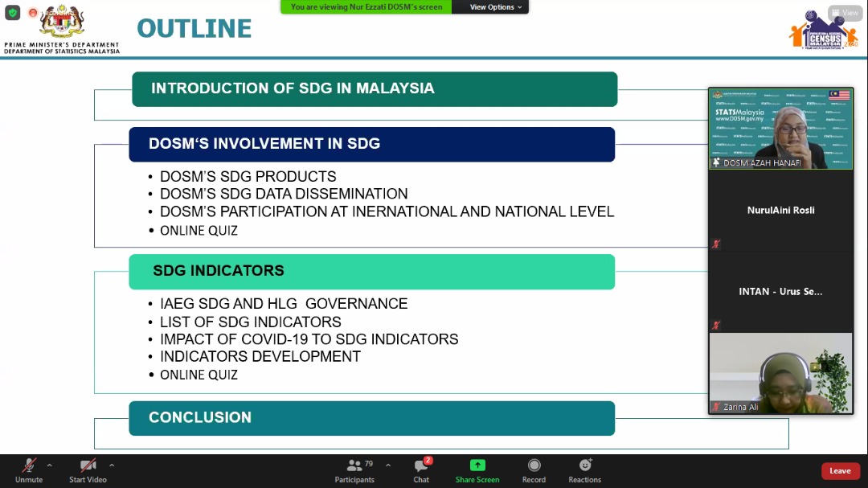Select NurulAini Rosli participant tile
Screen dimensions: 868x488
point(780,211)
